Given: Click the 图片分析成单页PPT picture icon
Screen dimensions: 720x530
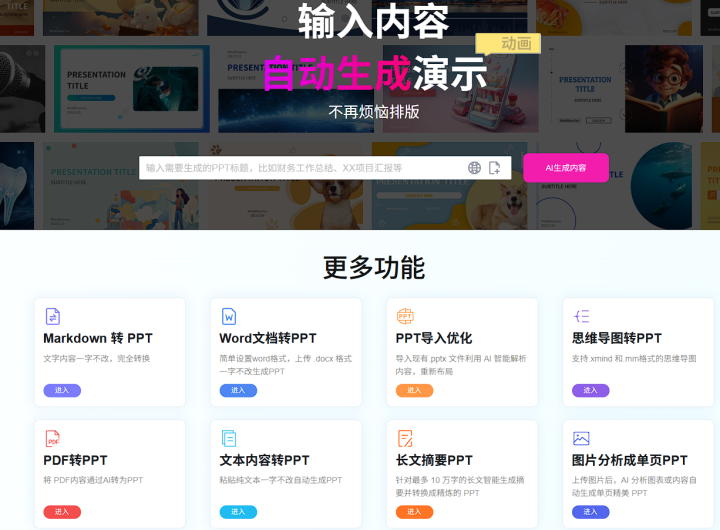Looking at the screenshot, I should [581, 438].
